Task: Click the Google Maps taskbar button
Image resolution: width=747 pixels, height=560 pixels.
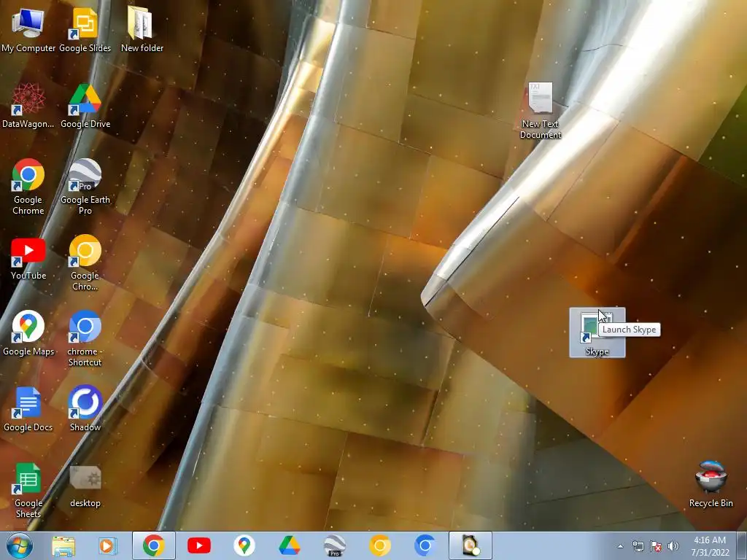Action: [x=244, y=545]
